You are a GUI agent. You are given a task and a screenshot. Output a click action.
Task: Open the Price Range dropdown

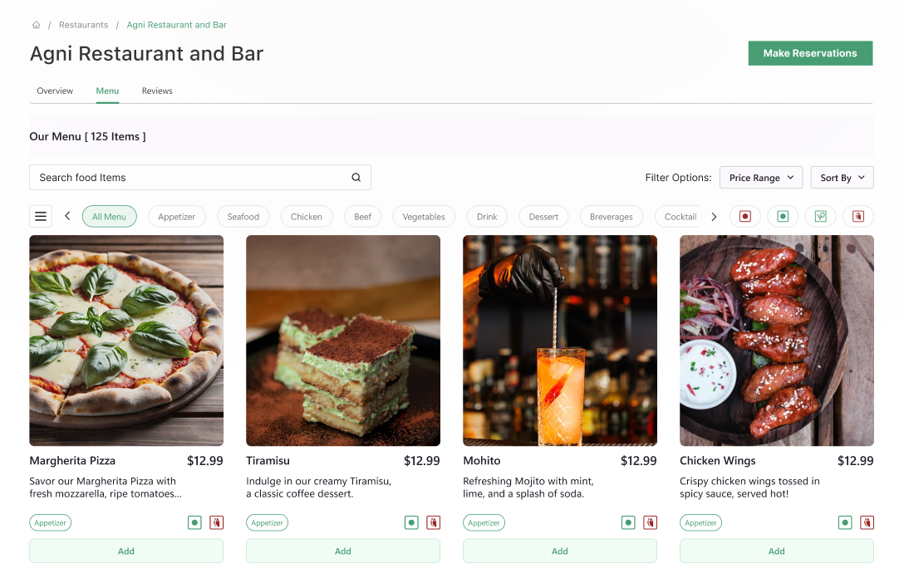coord(760,177)
